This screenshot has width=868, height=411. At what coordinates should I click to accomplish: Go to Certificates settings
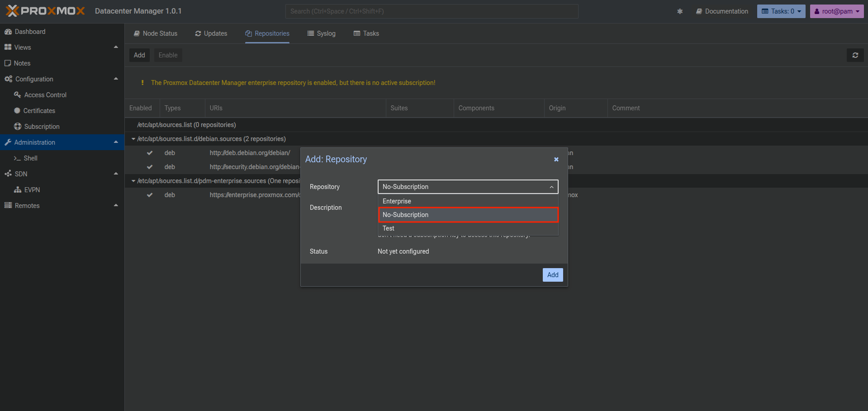[62, 111]
